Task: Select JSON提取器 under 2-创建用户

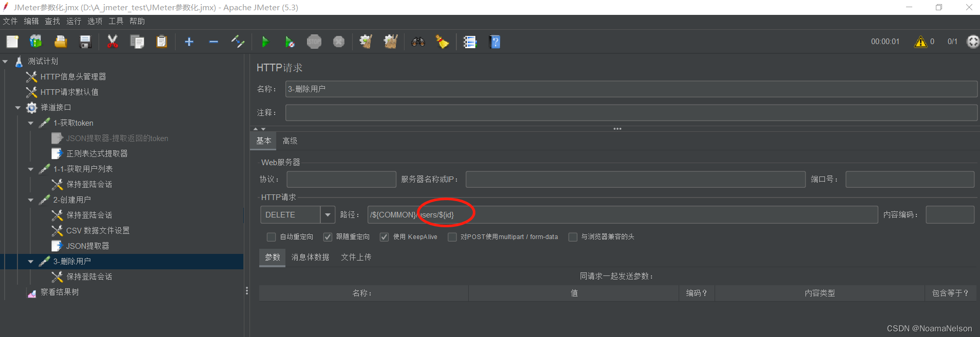Action: coord(87,246)
